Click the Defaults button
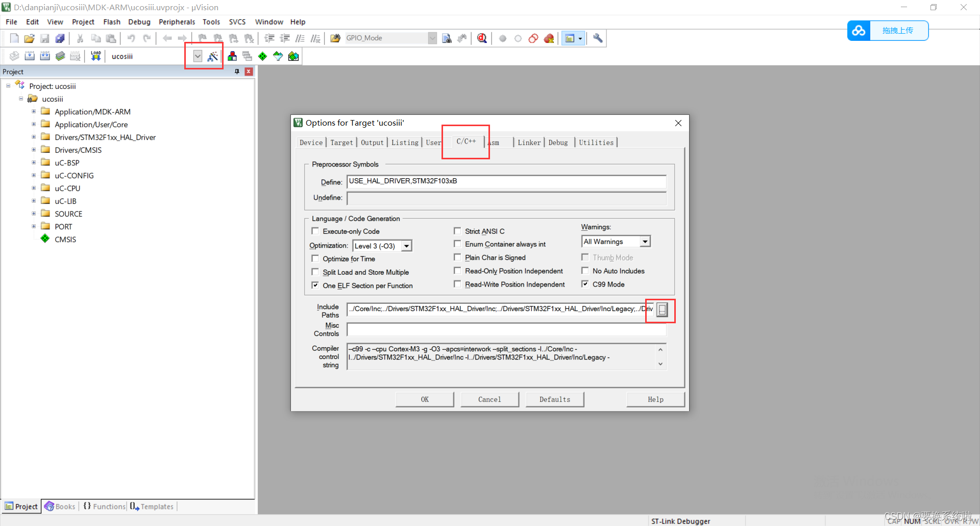The width and height of the screenshot is (980, 526). [554, 399]
